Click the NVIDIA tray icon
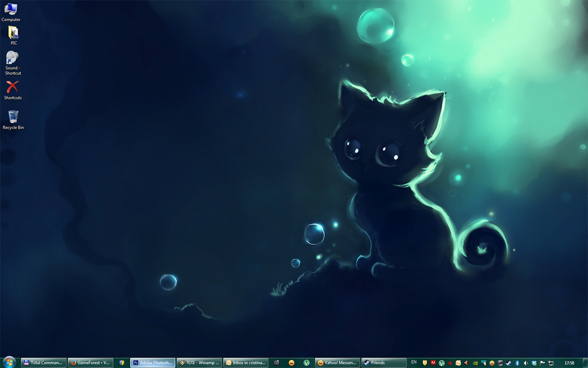 tap(475, 363)
